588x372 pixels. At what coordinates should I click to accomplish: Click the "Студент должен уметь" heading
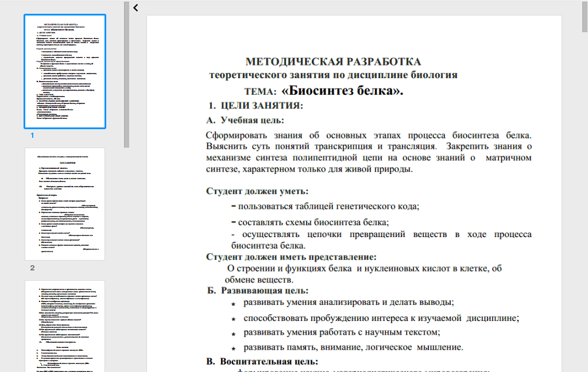pyautogui.click(x=257, y=191)
